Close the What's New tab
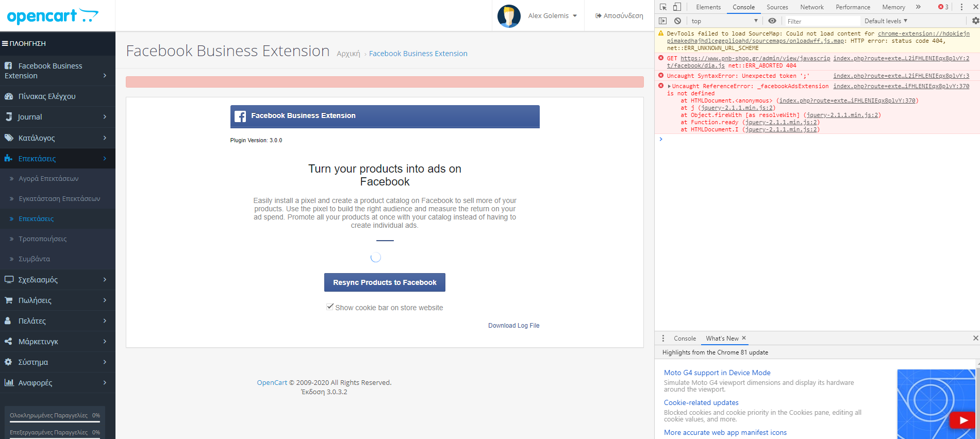Screen dimensions: 980x439 (x=744, y=338)
